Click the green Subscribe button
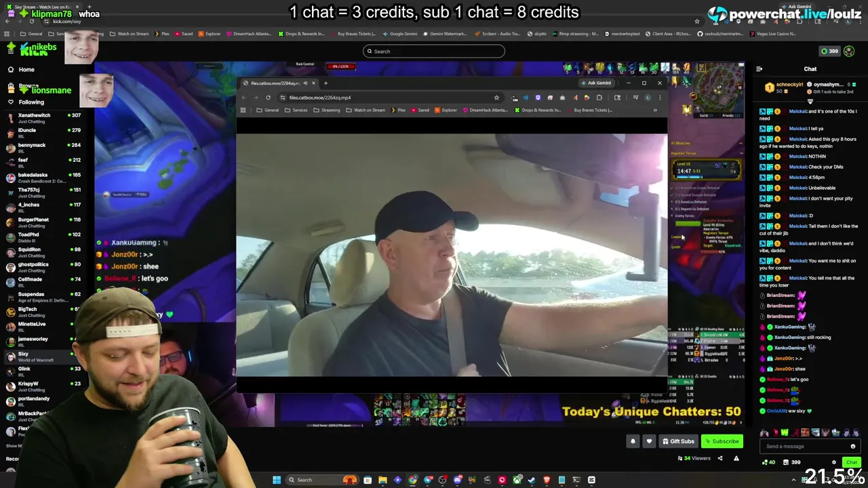This screenshot has width=868, height=488. (x=722, y=441)
